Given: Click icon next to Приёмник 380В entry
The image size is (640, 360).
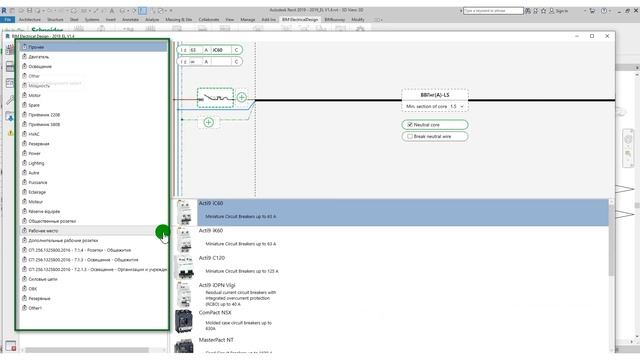Looking at the screenshot, I should click(x=24, y=124).
